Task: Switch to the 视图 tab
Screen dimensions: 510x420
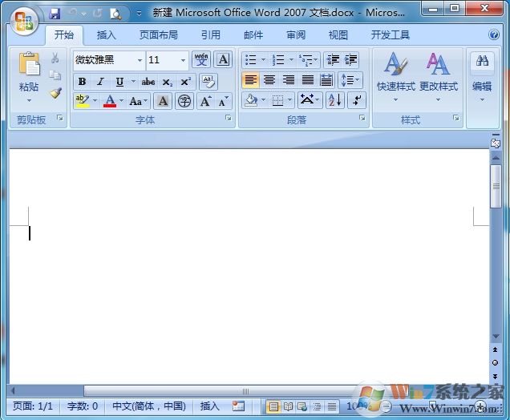Action: click(x=338, y=34)
